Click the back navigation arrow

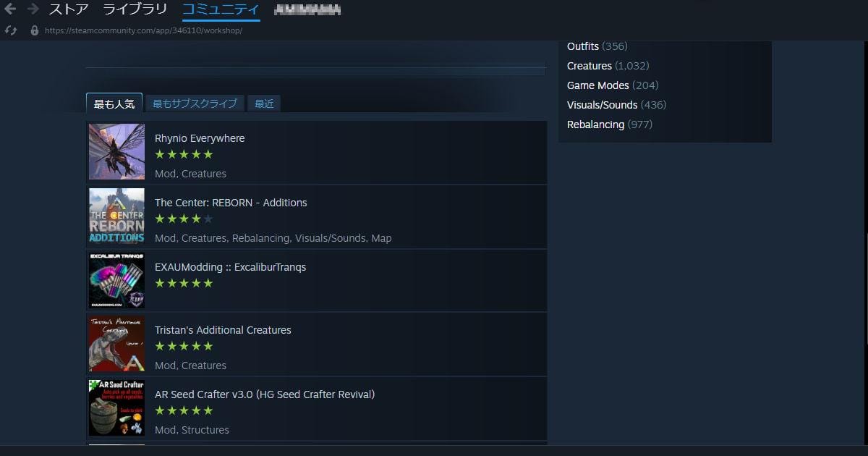(x=10, y=9)
